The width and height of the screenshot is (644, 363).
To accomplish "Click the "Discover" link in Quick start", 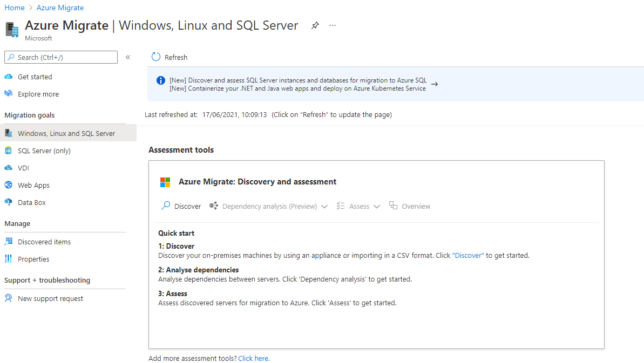I will [468, 255].
